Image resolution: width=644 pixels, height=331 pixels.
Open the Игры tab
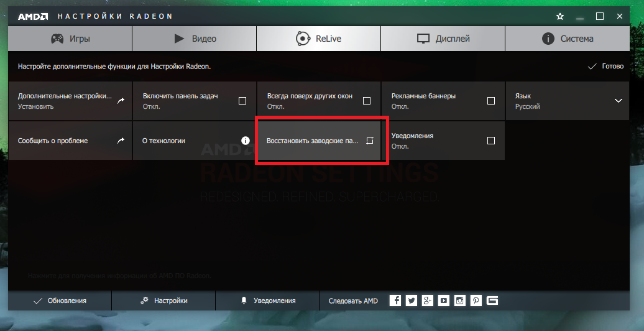click(70, 39)
